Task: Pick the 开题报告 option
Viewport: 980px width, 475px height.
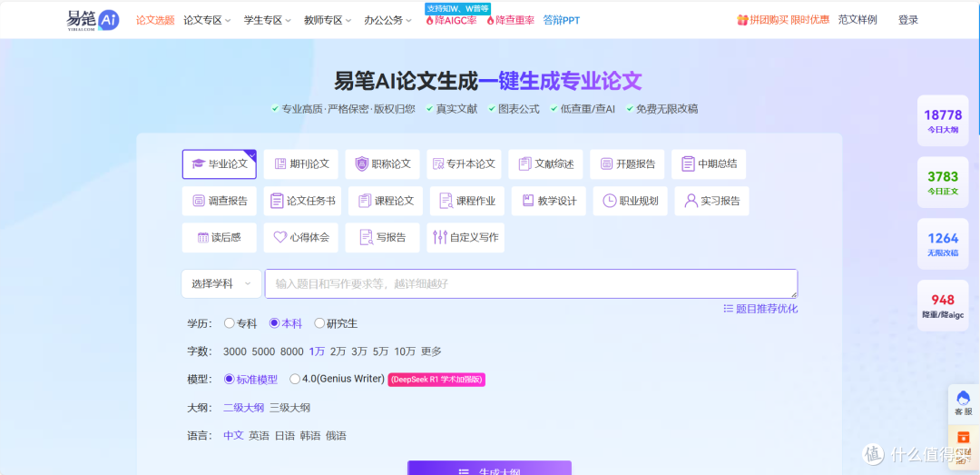Action: point(627,164)
